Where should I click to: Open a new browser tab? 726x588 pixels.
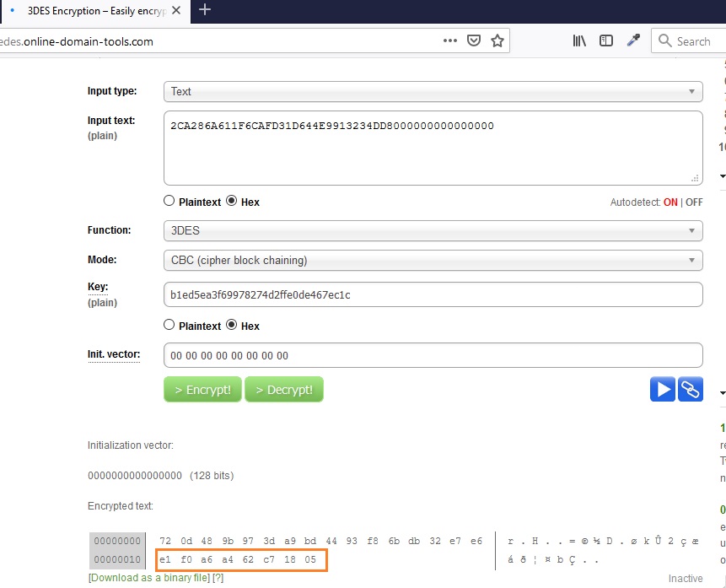(205, 9)
